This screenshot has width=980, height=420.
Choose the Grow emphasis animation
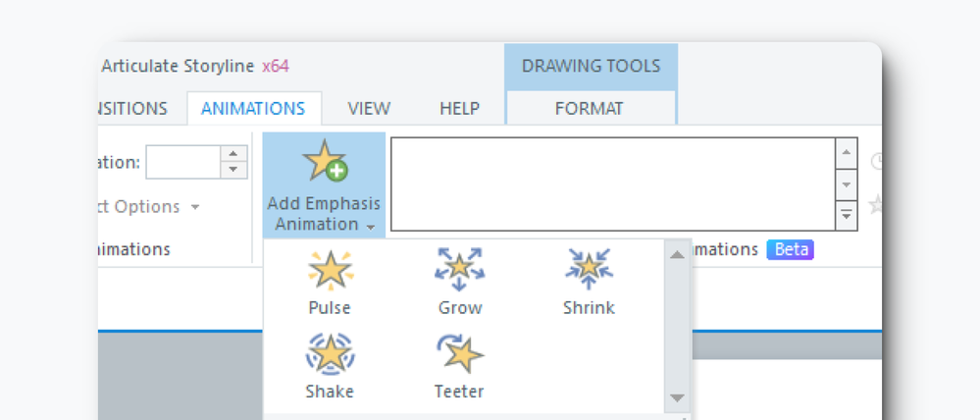pyautogui.click(x=459, y=280)
